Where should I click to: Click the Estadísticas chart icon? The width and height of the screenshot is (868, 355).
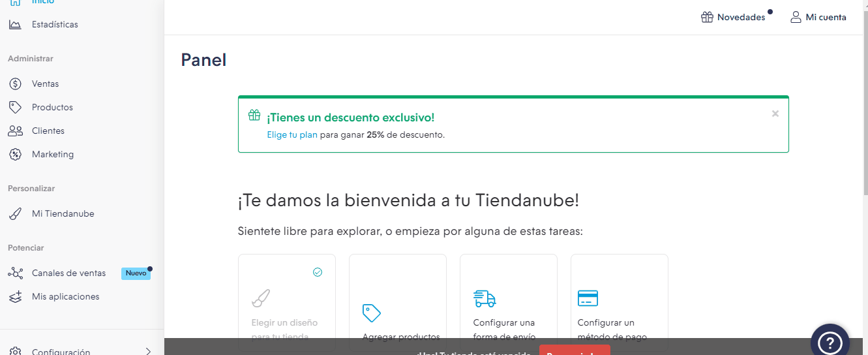tap(15, 25)
